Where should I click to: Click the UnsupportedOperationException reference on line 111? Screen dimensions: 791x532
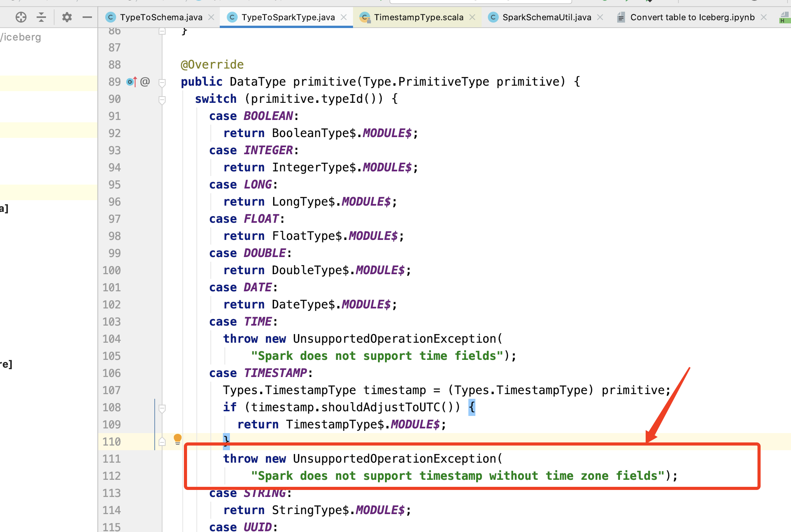coord(394,459)
